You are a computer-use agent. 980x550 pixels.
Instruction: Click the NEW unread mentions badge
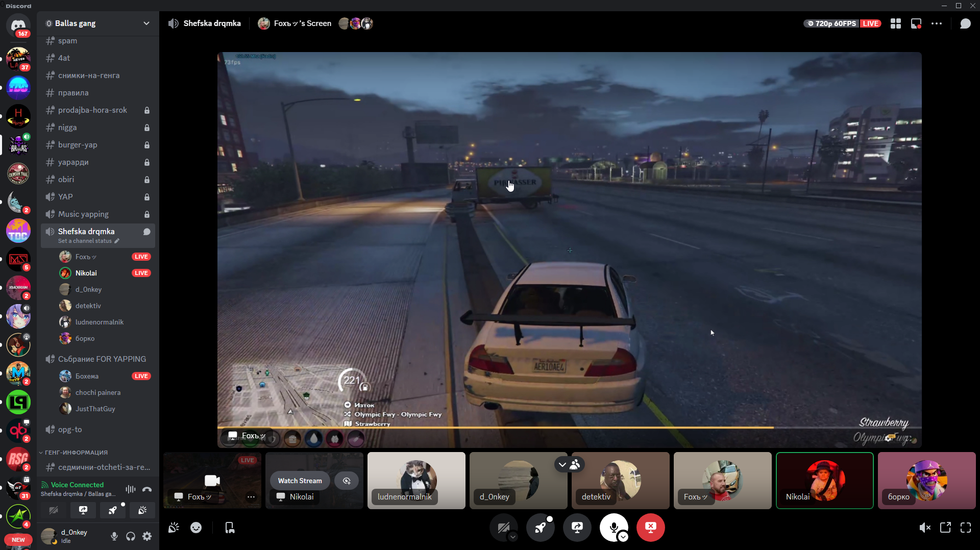[18, 540]
